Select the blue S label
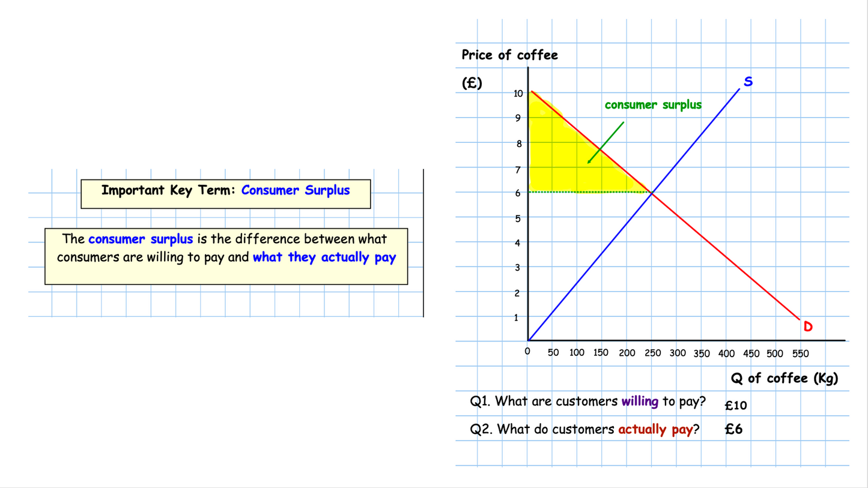The width and height of the screenshot is (868, 488). pos(748,82)
